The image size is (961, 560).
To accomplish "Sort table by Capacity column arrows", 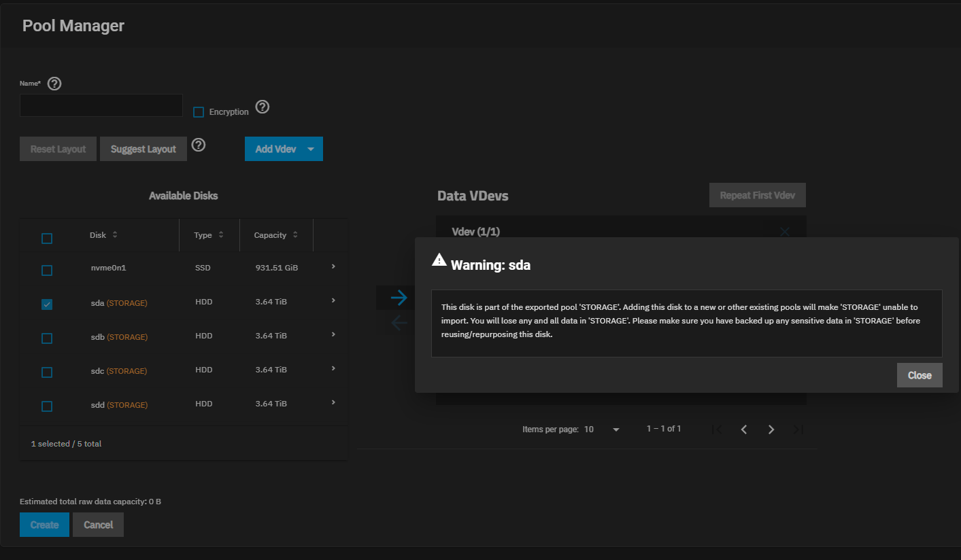I will 295,235.
